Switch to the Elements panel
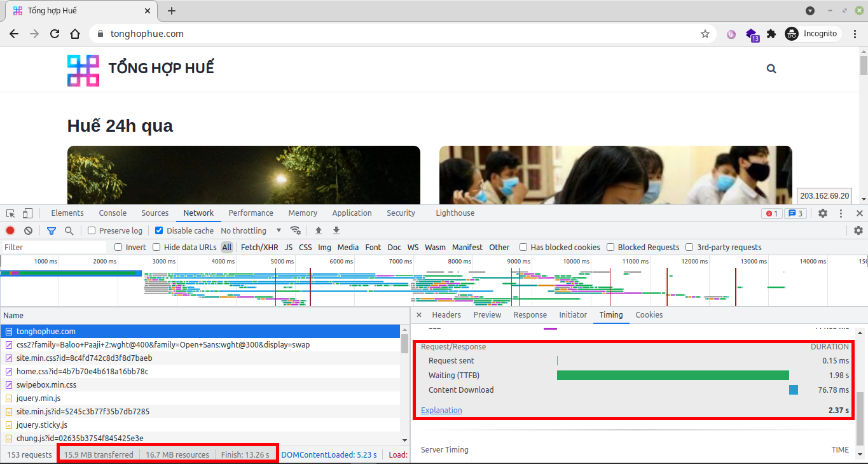 click(x=67, y=213)
